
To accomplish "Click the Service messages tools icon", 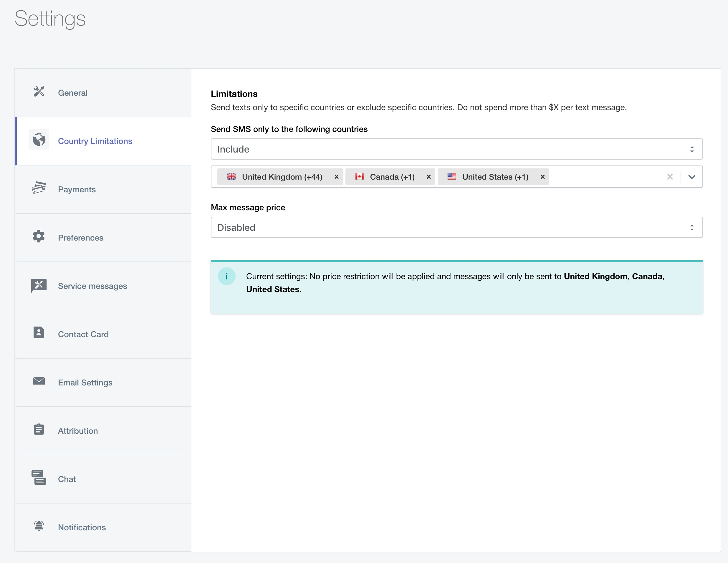I will (39, 285).
